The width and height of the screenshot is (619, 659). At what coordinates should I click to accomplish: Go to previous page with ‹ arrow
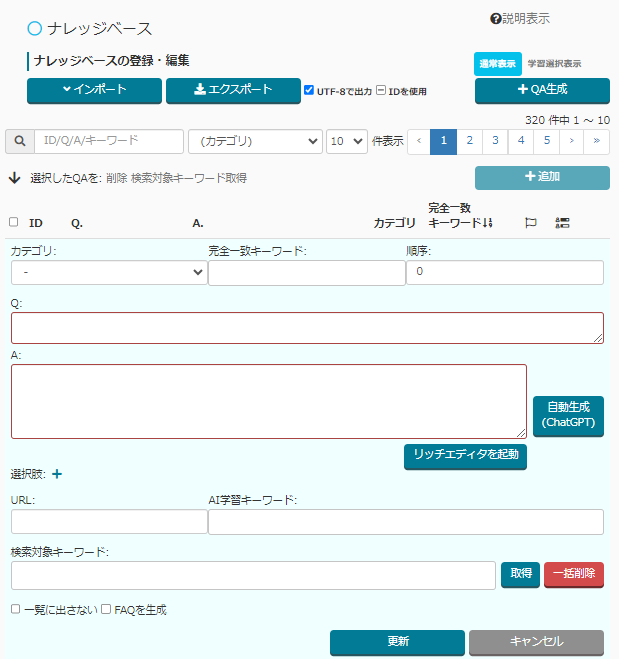[x=419, y=141]
